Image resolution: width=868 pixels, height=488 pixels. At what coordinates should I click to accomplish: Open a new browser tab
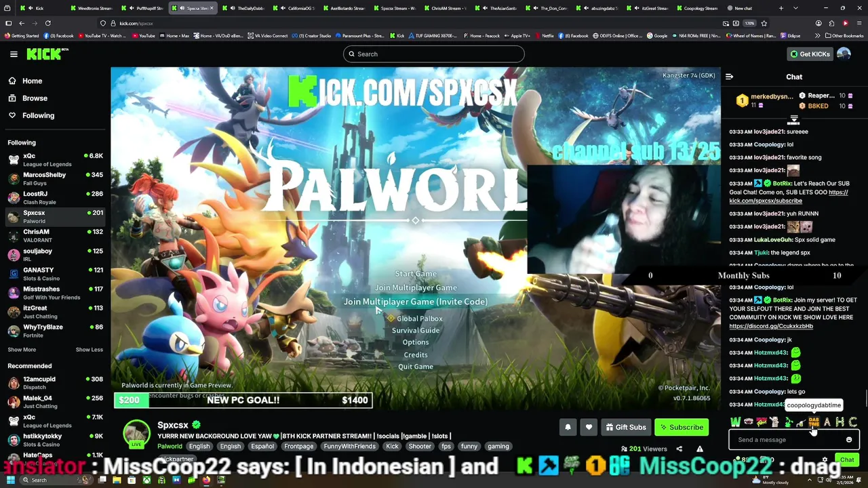click(781, 8)
